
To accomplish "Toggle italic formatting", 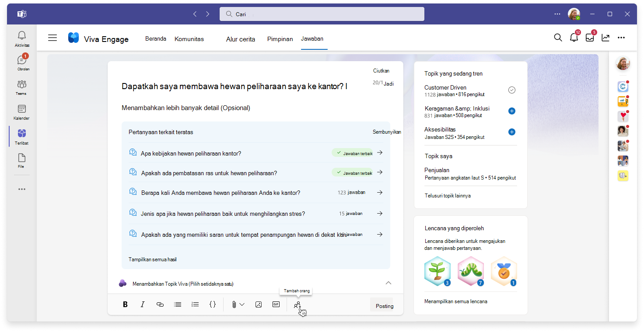I will (x=142, y=304).
